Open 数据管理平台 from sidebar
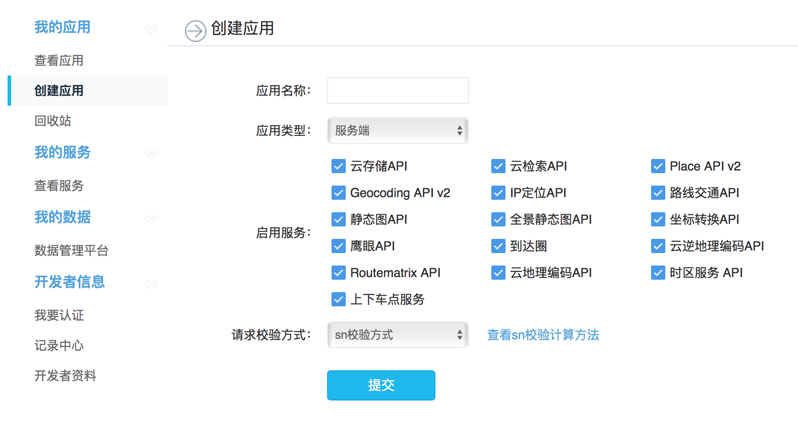The width and height of the screenshot is (798, 436). [71, 251]
